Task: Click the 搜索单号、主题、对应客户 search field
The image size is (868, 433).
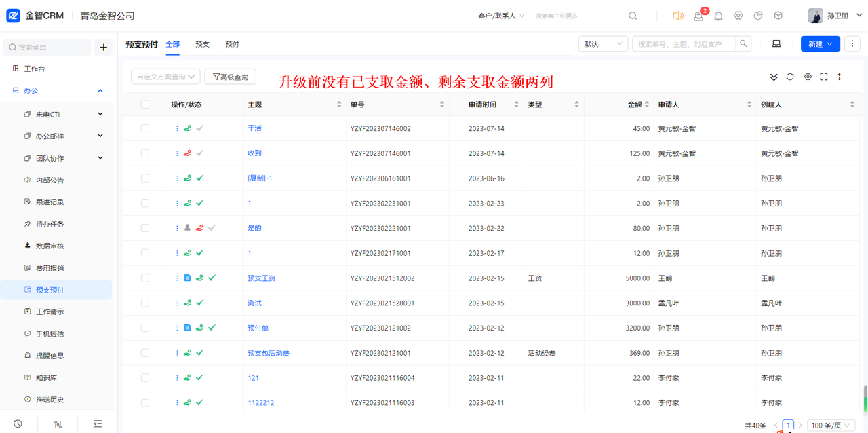Action: coord(684,44)
